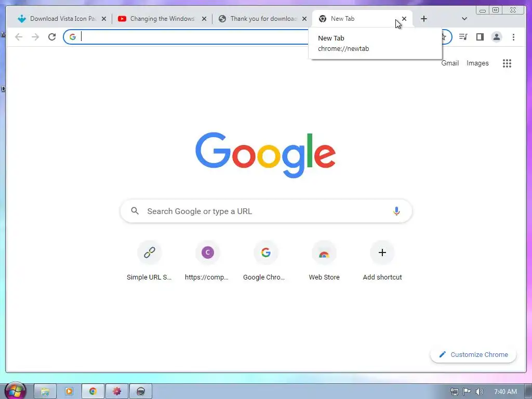Viewport: 532px width, 399px height.
Task: Open the https://comp... shortcut
Action: coord(207,261)
